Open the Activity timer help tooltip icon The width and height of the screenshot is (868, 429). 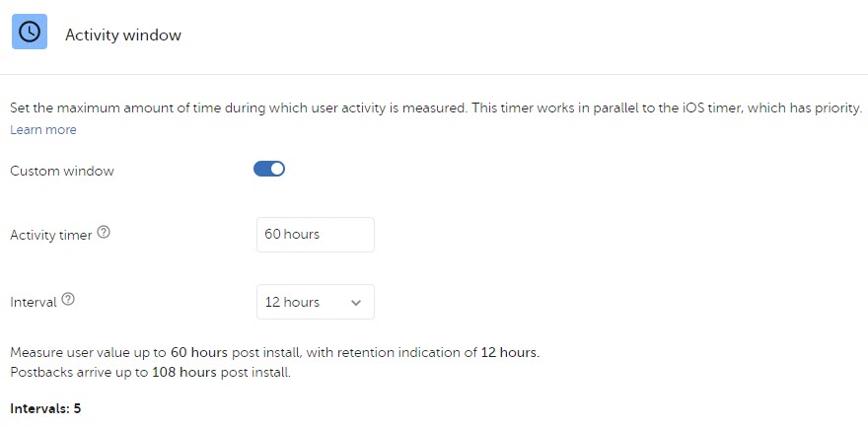click(x=104, y=233)
